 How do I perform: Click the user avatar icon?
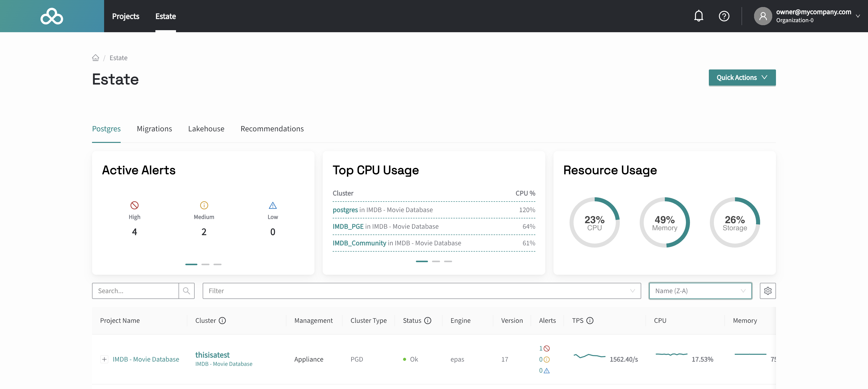tap(763, 16)
